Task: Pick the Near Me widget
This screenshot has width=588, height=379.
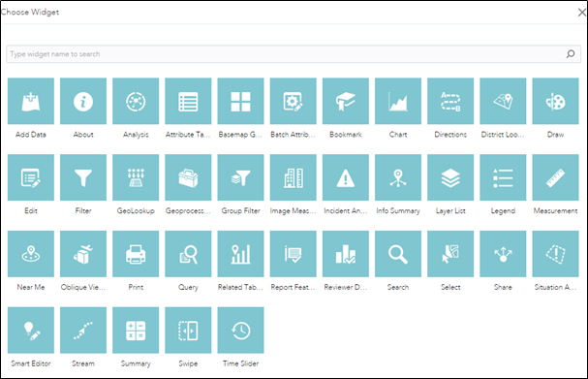Action: tap(31, 254)
